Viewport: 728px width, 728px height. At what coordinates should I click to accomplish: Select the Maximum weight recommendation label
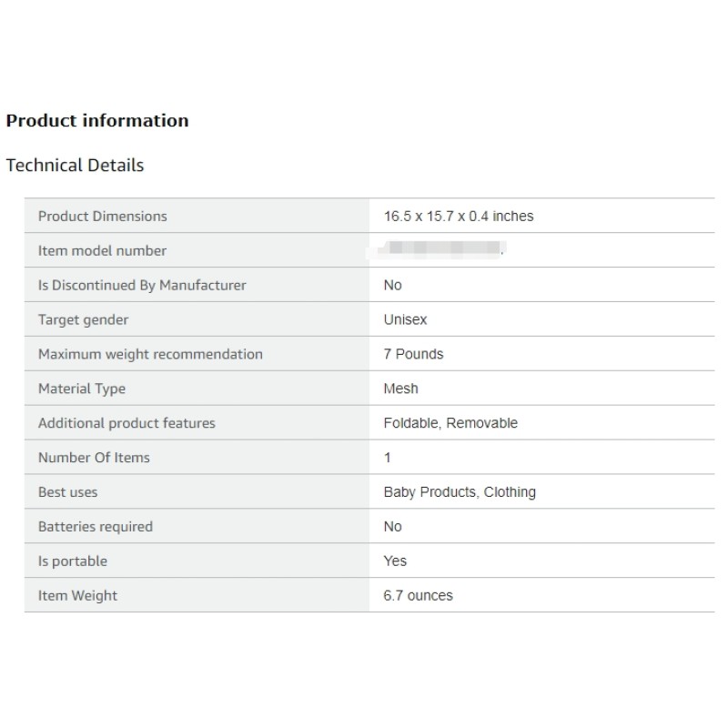(x=150, y=355)
